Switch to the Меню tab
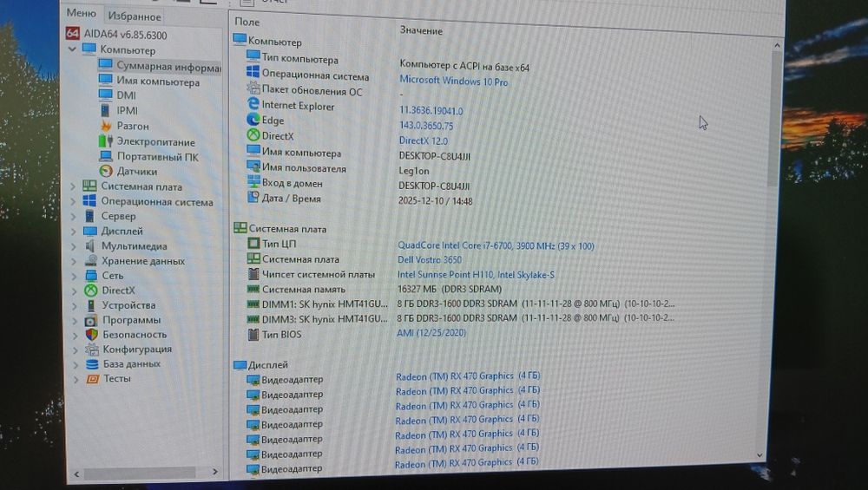 coord(82,13)
